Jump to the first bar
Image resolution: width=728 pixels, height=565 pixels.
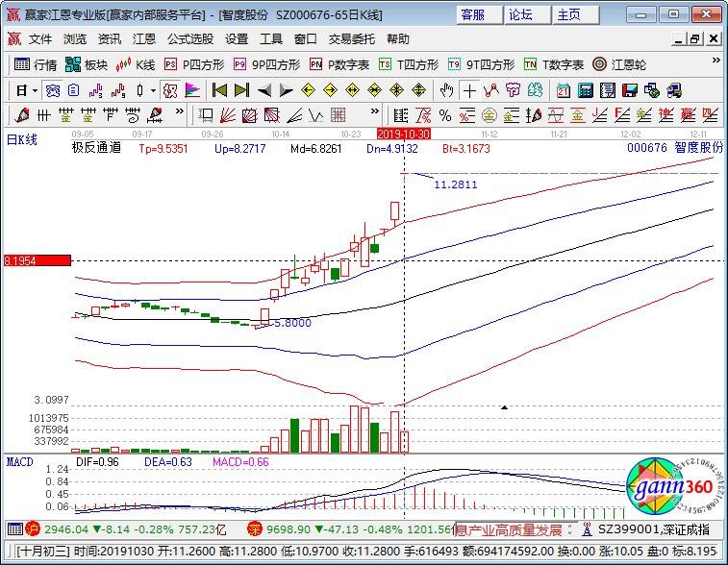pyautogui.click(x=219, y=90)
